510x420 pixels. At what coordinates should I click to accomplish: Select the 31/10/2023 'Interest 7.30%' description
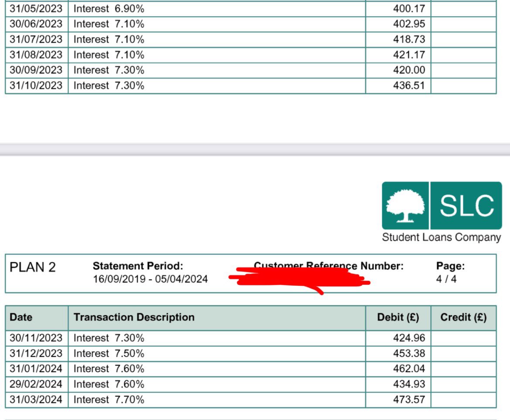109,85
